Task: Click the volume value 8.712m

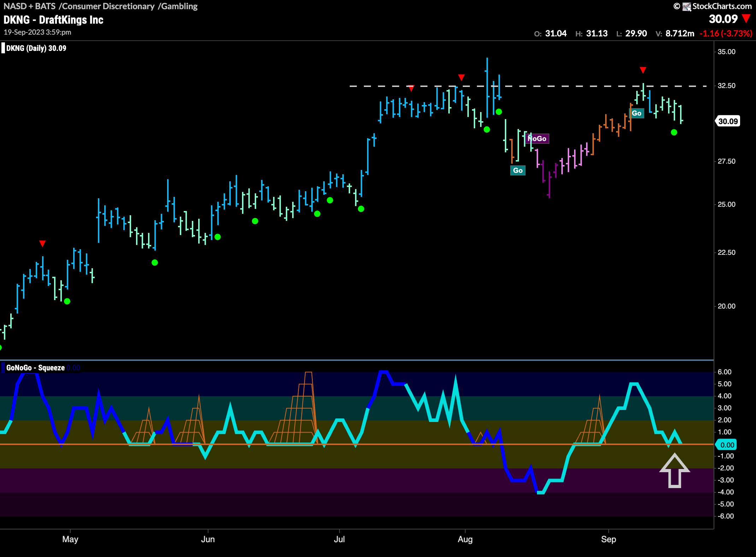Action: [680, 34]
